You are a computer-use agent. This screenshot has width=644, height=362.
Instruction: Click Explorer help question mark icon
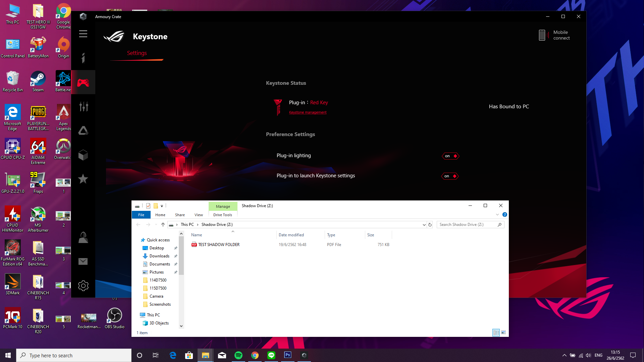click(x=505, y=215)
